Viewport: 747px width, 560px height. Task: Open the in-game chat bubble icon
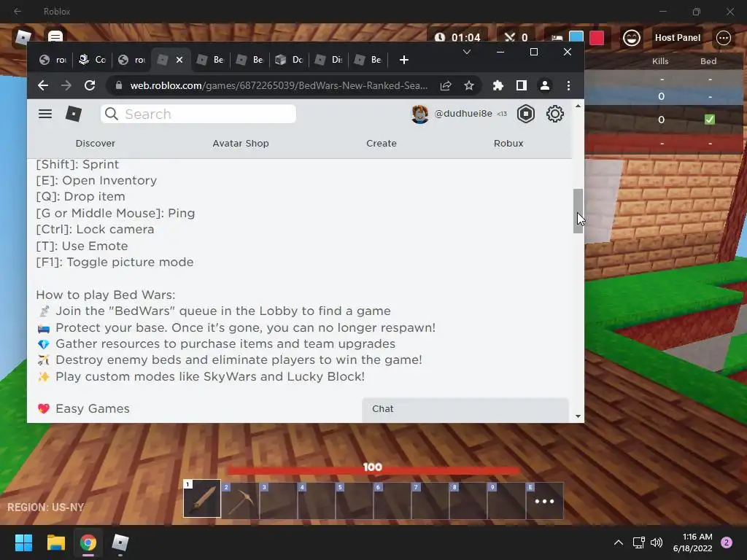pyautogui.click(x=55, y=36)
